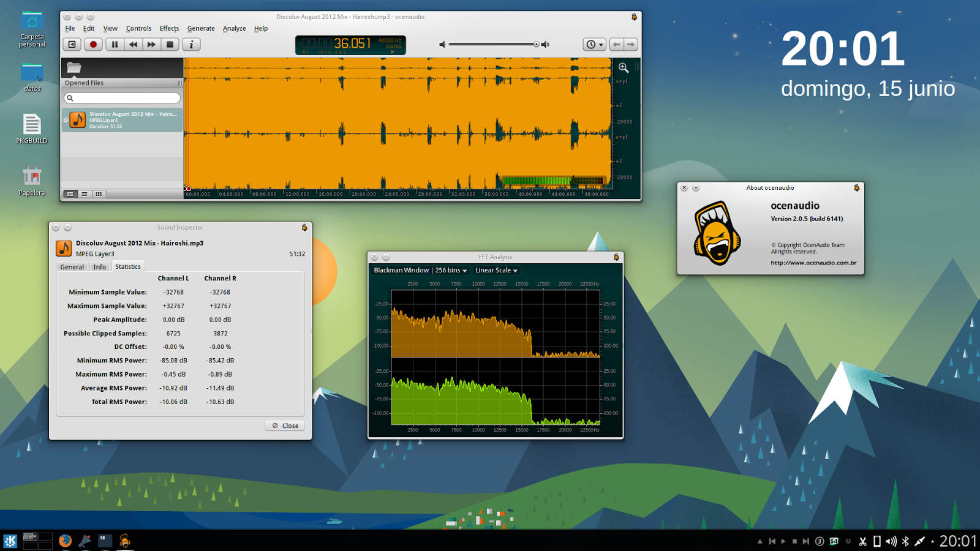Image resolution: width=980 pixels, height=551 pixels.
Task: Open the PKGBUILD file on desktop
Action: pyautogui.click(x=32, y=128)
